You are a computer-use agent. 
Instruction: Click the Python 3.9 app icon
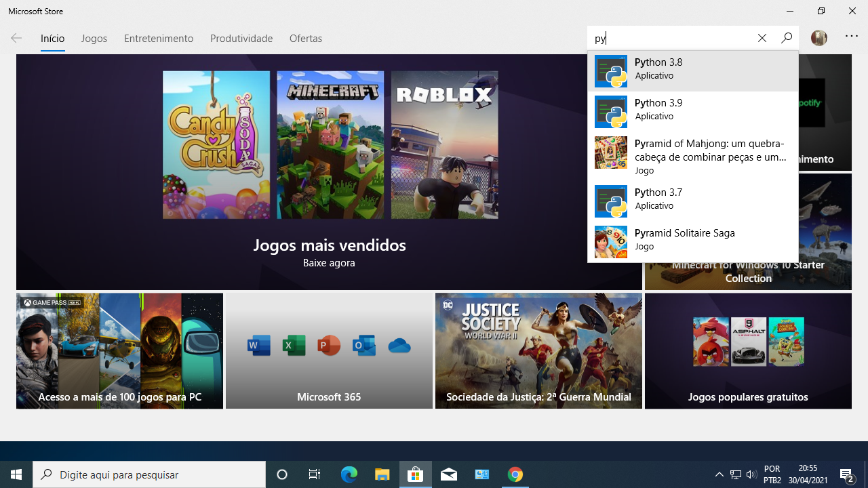(611, 112)
